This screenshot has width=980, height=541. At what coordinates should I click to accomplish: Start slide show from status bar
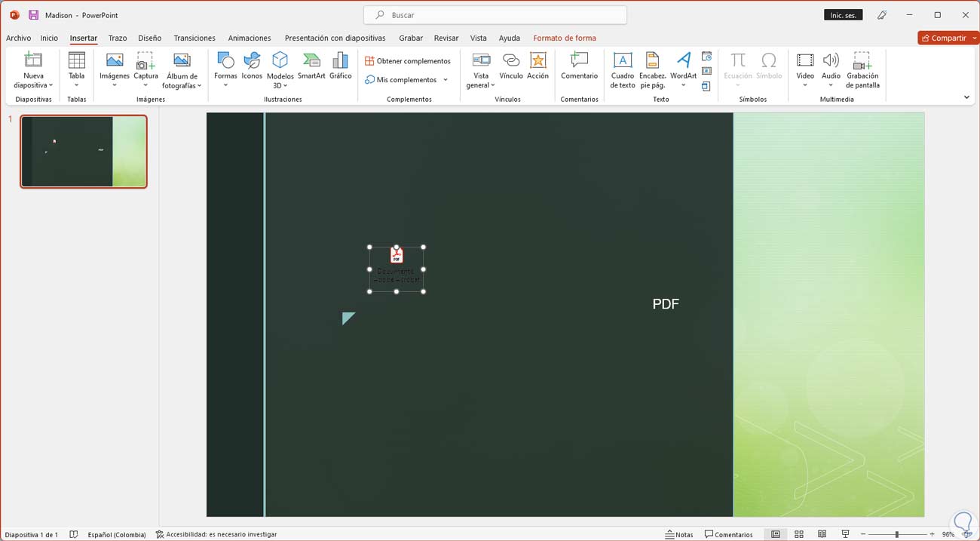click(x=846, y=534)
